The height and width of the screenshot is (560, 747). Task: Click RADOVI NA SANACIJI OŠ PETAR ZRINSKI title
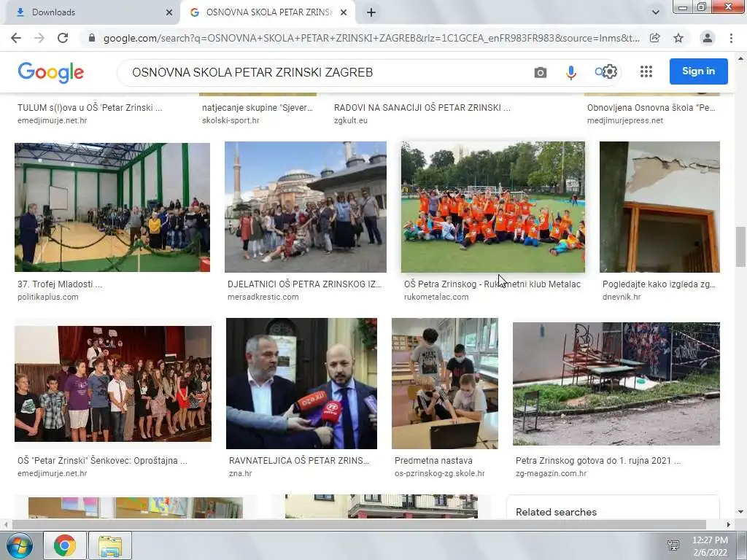click(x=422, y=108)
